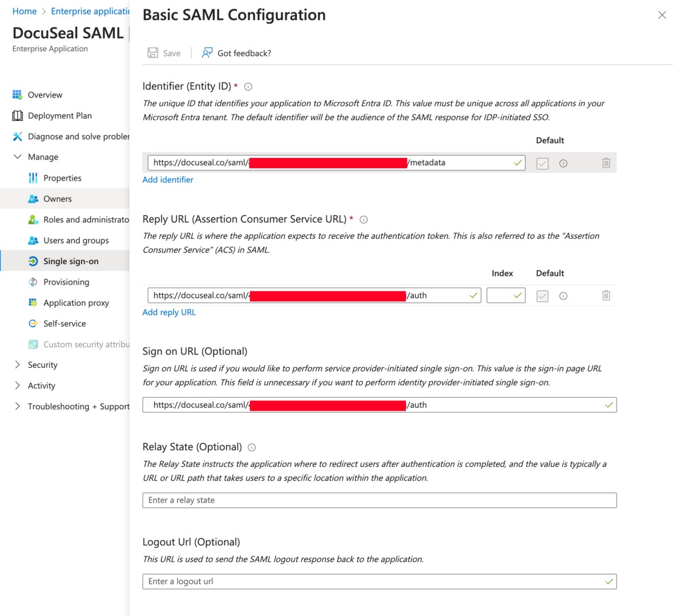Viewport: 685px width, 616px height.
Task: Click Got feedback? link
Action: [244, 53]
